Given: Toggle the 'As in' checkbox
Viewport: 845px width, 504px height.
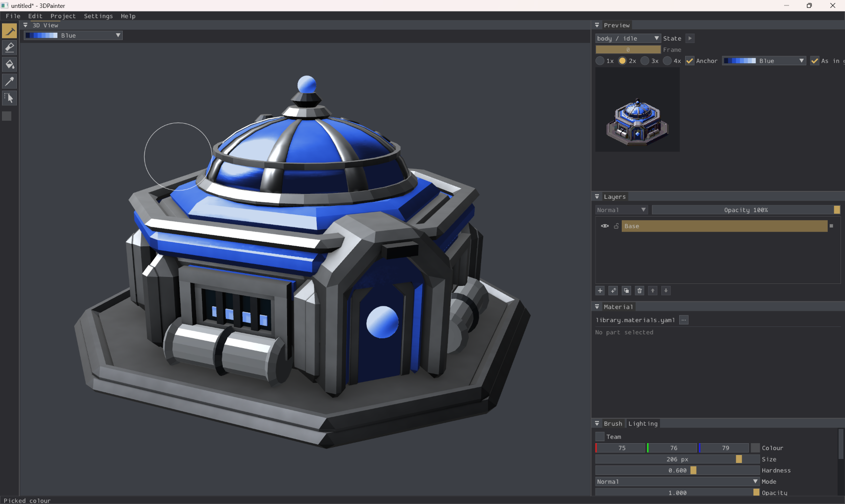Looking at the screenshot, I should click(x=815, y=61).
